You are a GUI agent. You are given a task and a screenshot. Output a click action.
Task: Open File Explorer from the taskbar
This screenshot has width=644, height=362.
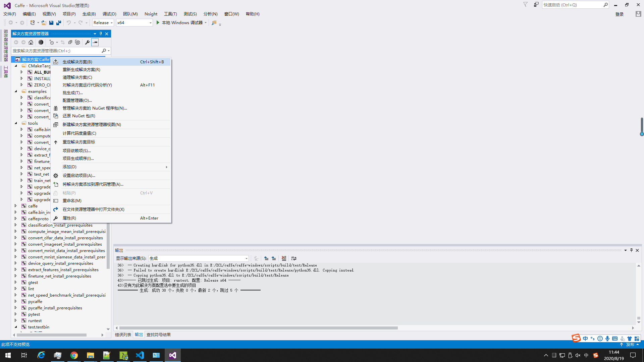[91, 355]
